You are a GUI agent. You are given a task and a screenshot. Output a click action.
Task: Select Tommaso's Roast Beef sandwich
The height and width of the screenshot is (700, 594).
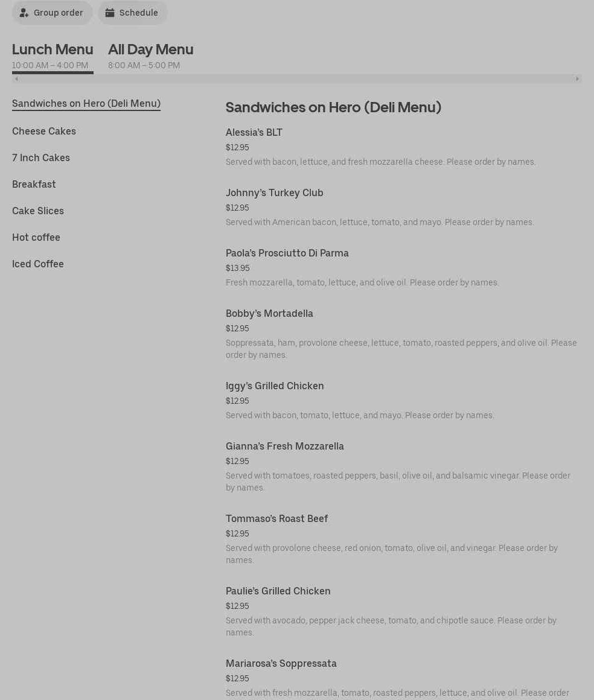click(x=277, y=518)
